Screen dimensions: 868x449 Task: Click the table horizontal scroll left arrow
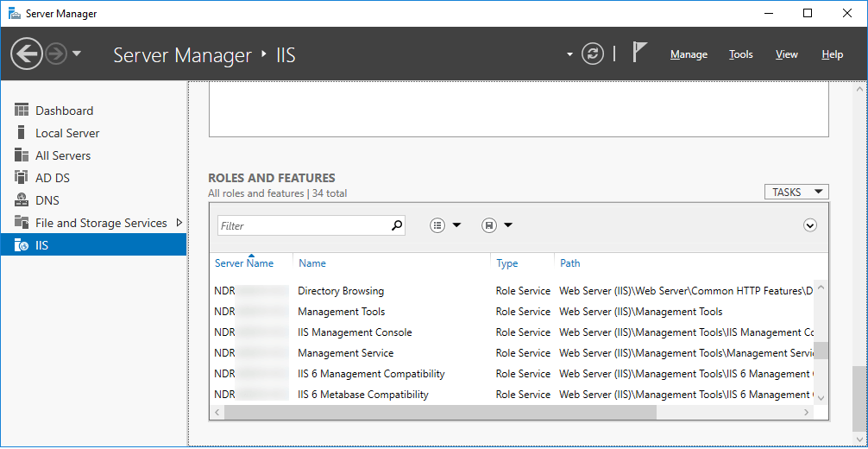click(x=217, y=413)
